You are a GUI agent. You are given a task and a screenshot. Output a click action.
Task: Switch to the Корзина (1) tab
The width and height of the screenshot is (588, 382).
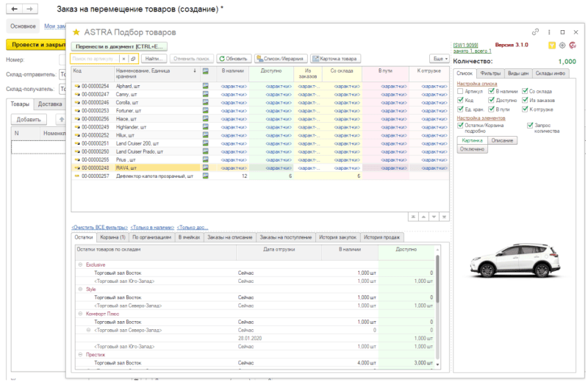113,238
